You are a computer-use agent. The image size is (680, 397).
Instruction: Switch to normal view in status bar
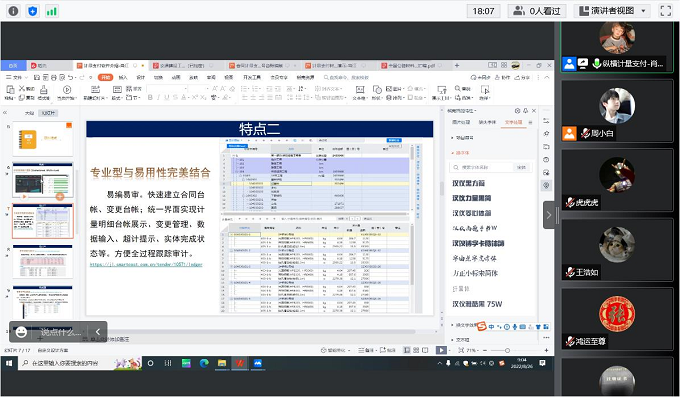coord(406,350)
